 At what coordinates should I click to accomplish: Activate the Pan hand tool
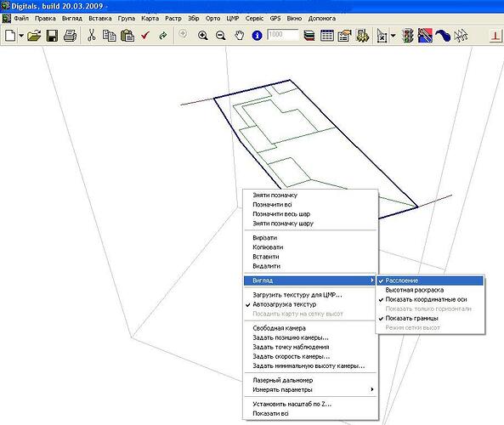point(239,36)
